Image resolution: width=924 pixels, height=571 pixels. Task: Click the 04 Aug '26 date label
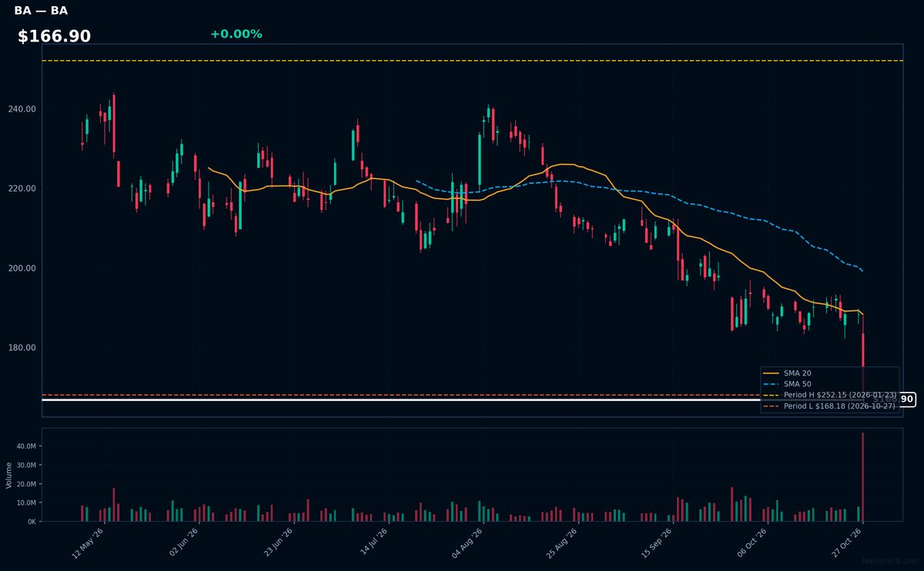(x=467, y=544)
